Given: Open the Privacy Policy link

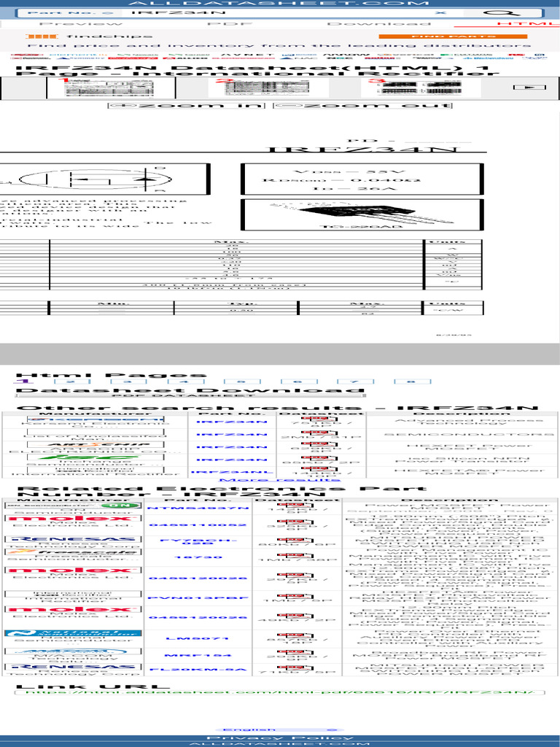Looking at the screenshot, I should (279, 738).
